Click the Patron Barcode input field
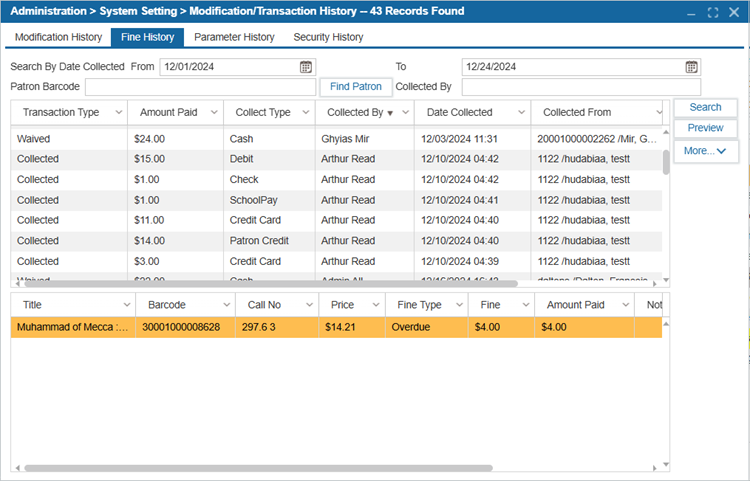750x481 pixels. 200,87
